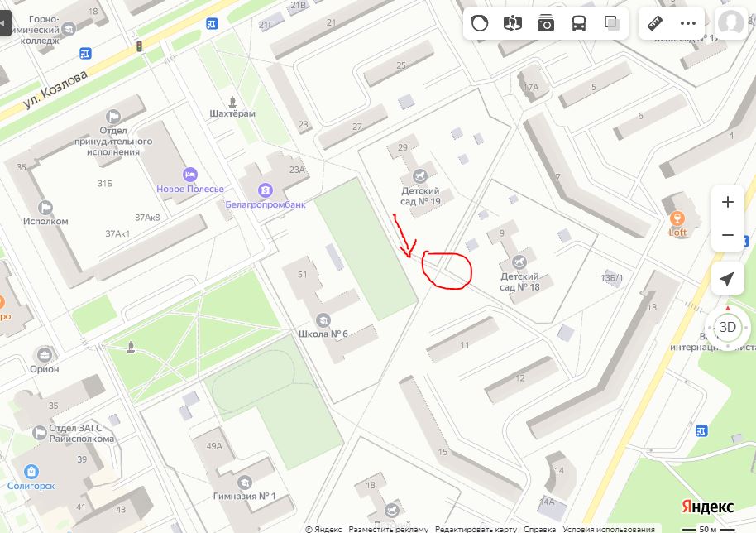Select the ruler measurement tool
The height and width of the screenshot is (533, 756).
655,22
